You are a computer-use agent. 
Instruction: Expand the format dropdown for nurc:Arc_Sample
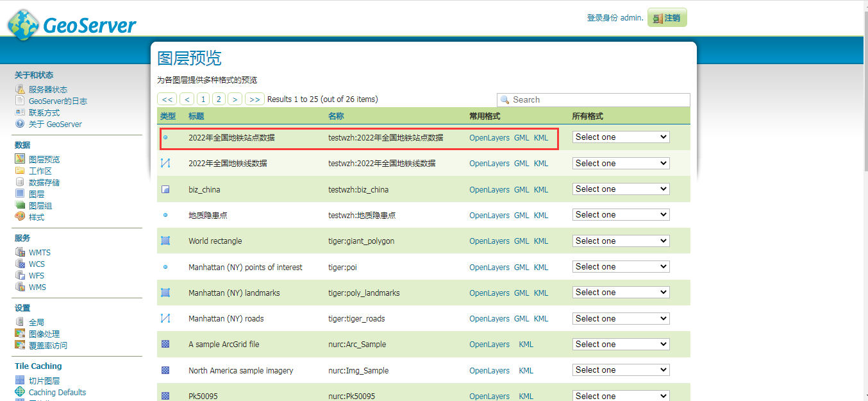click(x=619, y=344)
